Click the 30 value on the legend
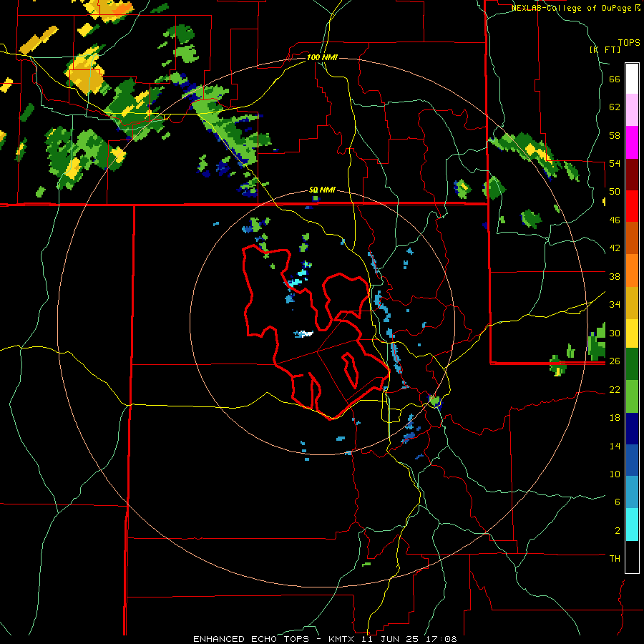The height and width of the screenshot is (644, 644). (x=615, y=333)
